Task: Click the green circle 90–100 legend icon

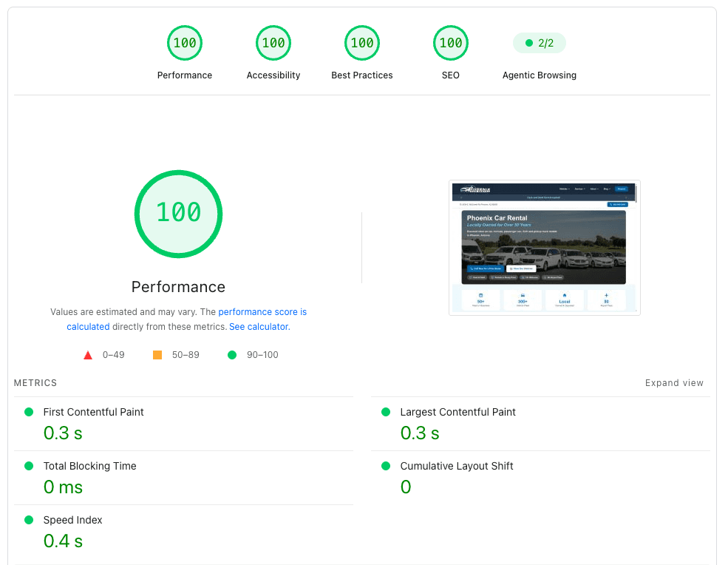Action: [232, 355]
